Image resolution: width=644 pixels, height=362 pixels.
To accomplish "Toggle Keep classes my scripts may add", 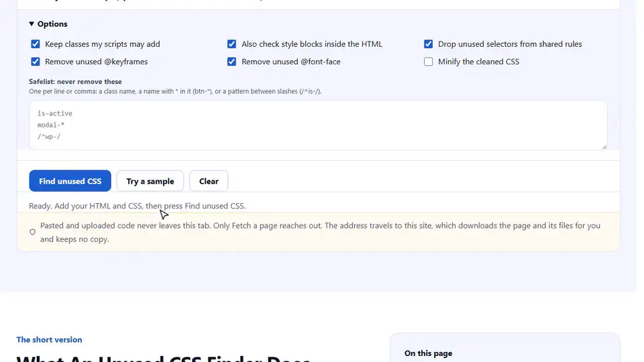I will pos(36,44).
